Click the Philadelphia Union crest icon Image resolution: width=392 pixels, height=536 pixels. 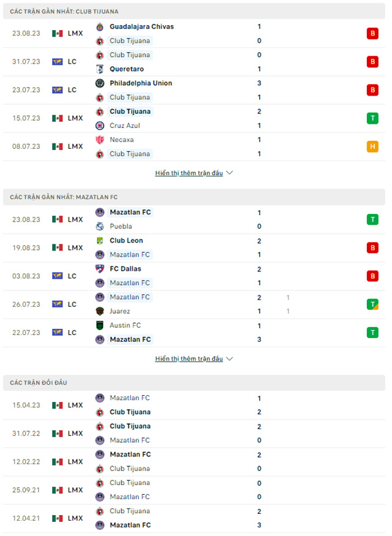[100, 83]
